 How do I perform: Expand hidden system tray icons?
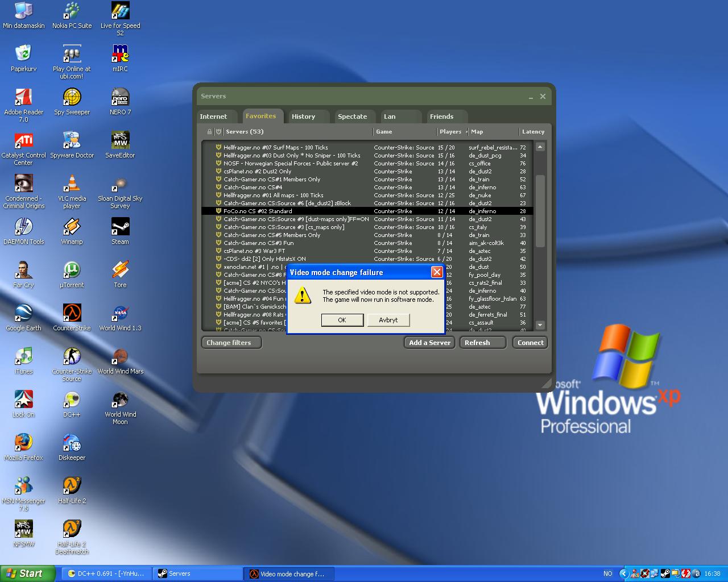624,573
